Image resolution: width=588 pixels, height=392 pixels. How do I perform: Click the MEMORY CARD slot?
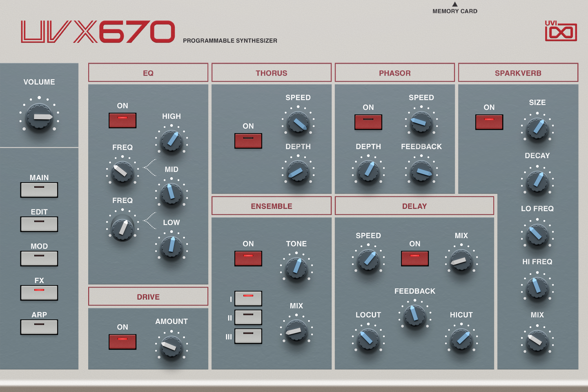pyautogui.click(x=454, y=6)
